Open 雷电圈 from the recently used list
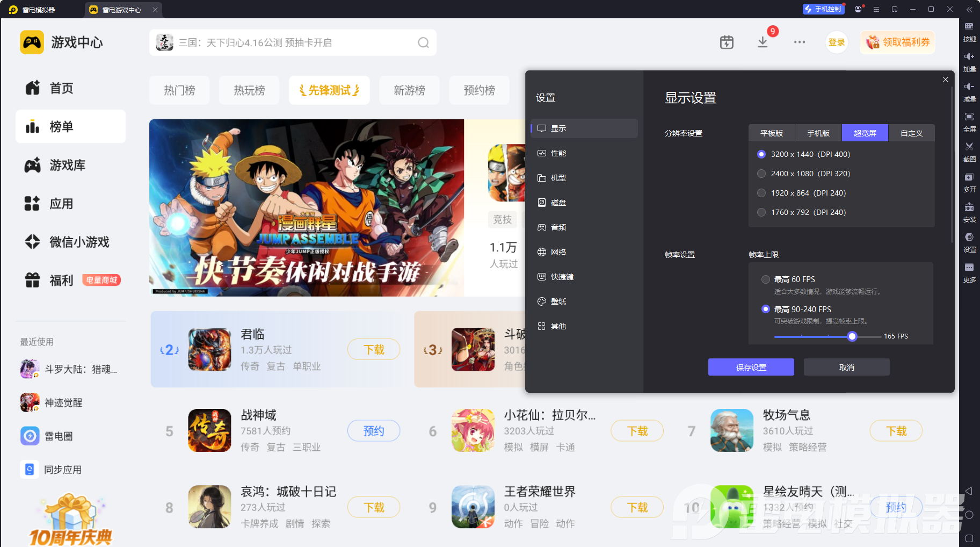The image size is (980, 547). click(47, 436)
